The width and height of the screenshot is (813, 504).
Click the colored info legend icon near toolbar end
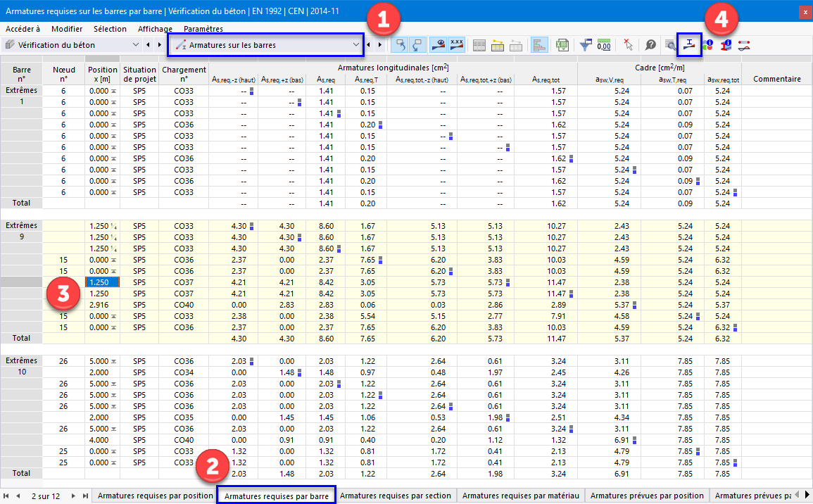coord(707,44)
